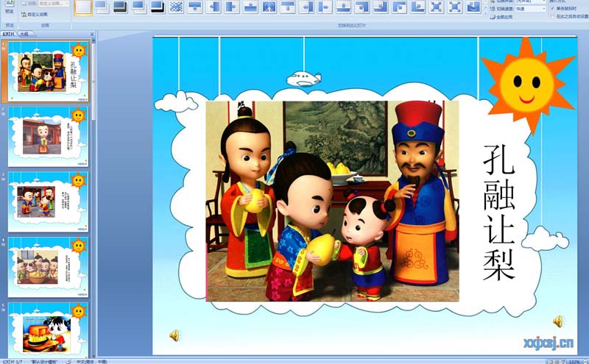Apply the Wipe Down transition
589x364 pixels.
point(194,7)
